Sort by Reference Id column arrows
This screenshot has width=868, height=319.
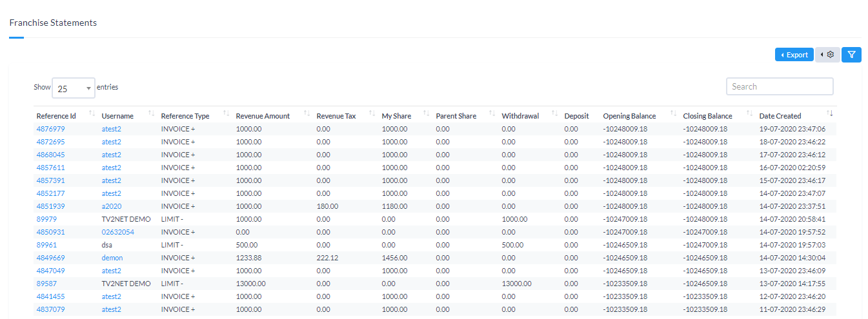click(x=92, y=114)
